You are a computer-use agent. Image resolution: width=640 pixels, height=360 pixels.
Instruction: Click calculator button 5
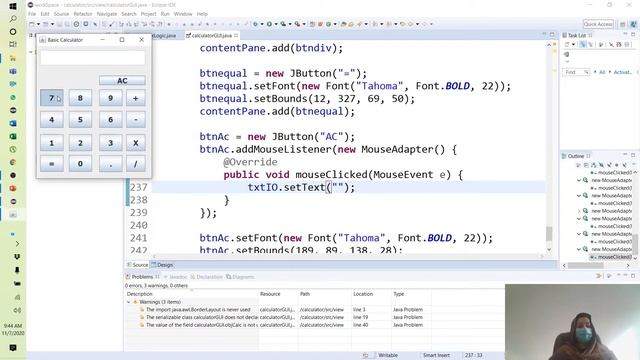pos(80,120)
